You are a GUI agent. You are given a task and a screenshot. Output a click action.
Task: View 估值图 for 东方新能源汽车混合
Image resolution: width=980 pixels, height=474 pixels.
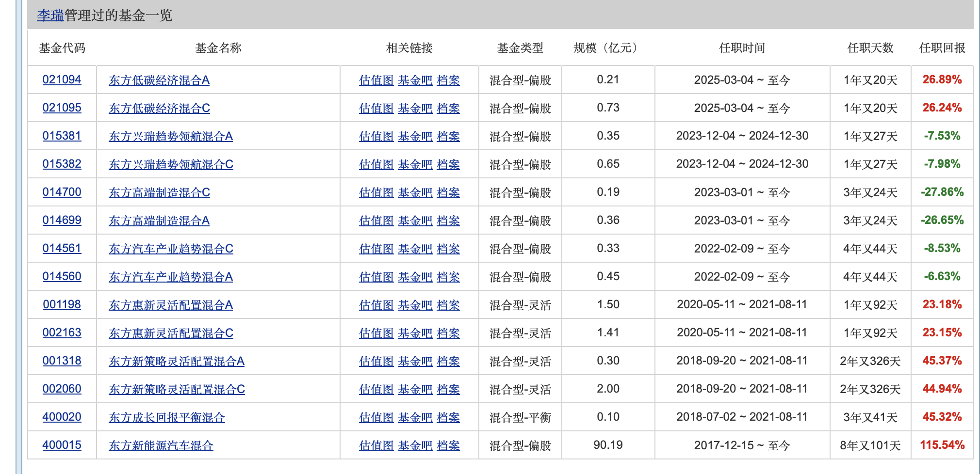[x=376, y=445]
